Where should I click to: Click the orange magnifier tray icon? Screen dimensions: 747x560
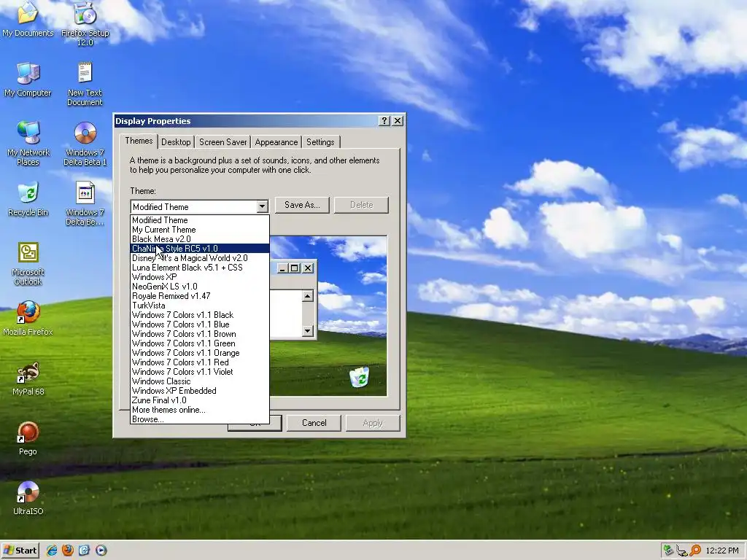pos(695,551)
